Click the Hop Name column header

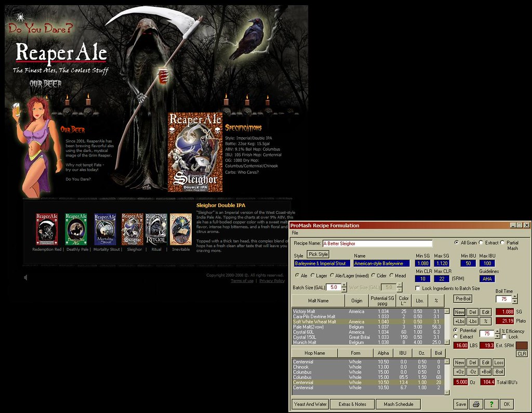click(x=314, y=353)
